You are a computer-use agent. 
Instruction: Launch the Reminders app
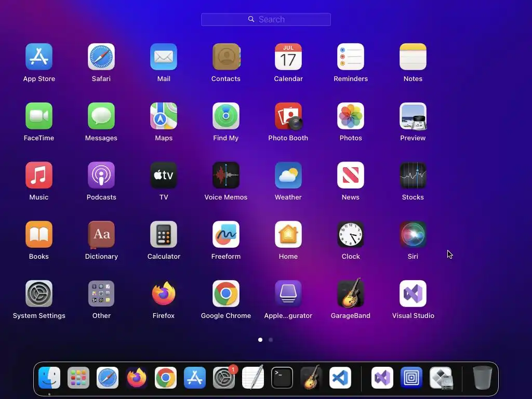[351, 57]
